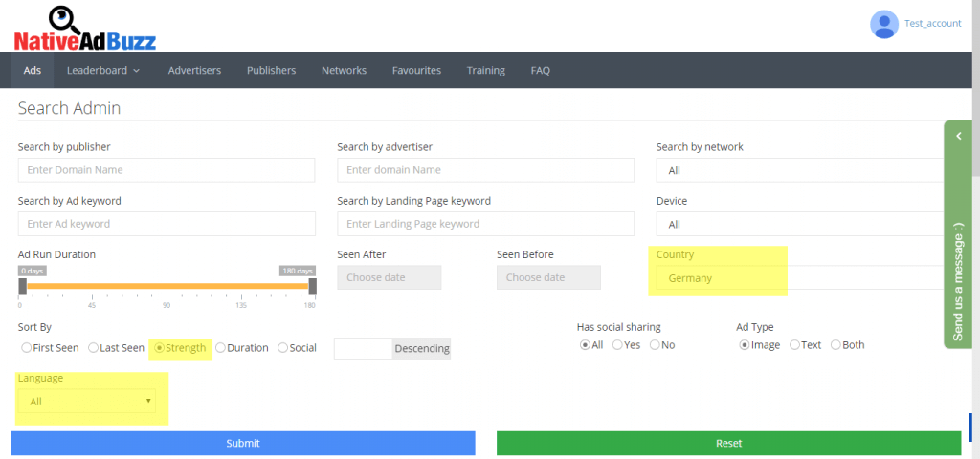Focus the Ad keyword input field

pos(167,224)
